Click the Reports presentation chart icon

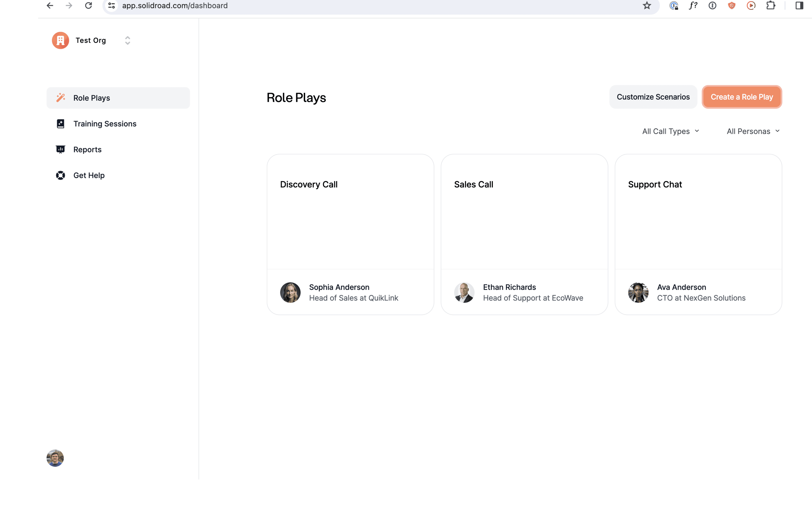point(60,150)
